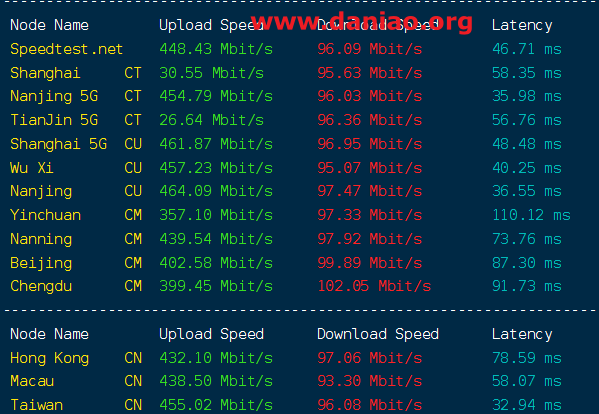
Task: Select the Nanjing 5G CT row name
Action: [76, 97]
